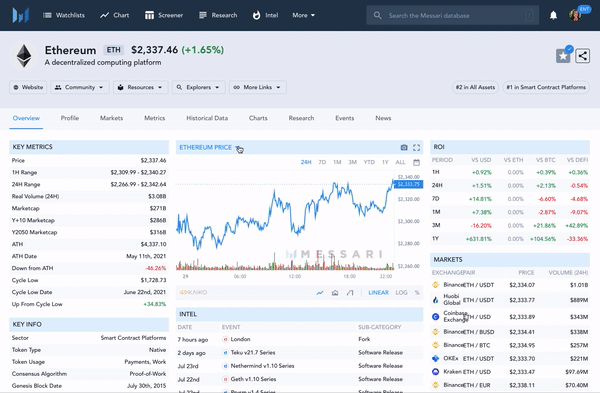Open the Markets tab

[111, 118]
